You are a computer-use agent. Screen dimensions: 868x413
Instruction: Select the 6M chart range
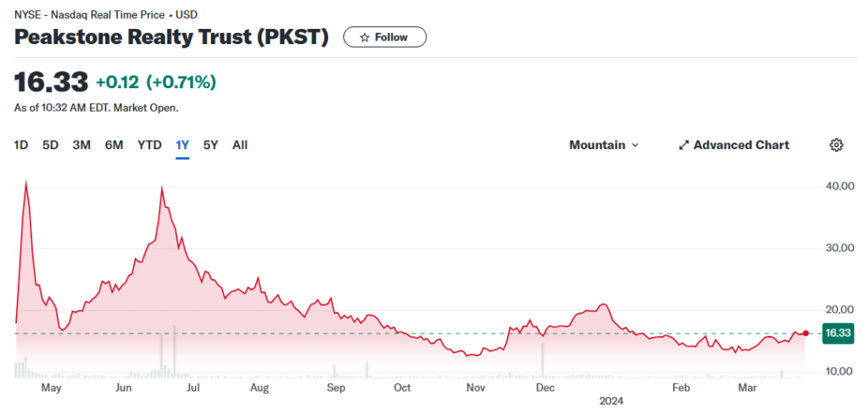tap(114, 145)
